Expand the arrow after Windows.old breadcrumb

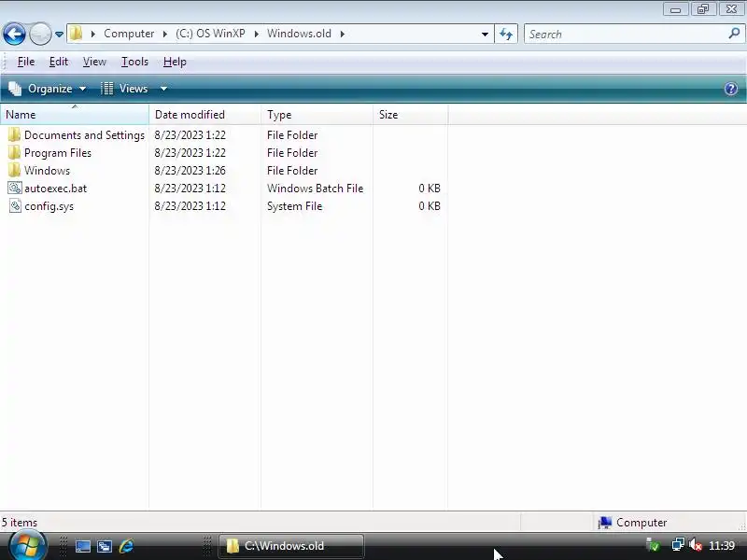342,34
